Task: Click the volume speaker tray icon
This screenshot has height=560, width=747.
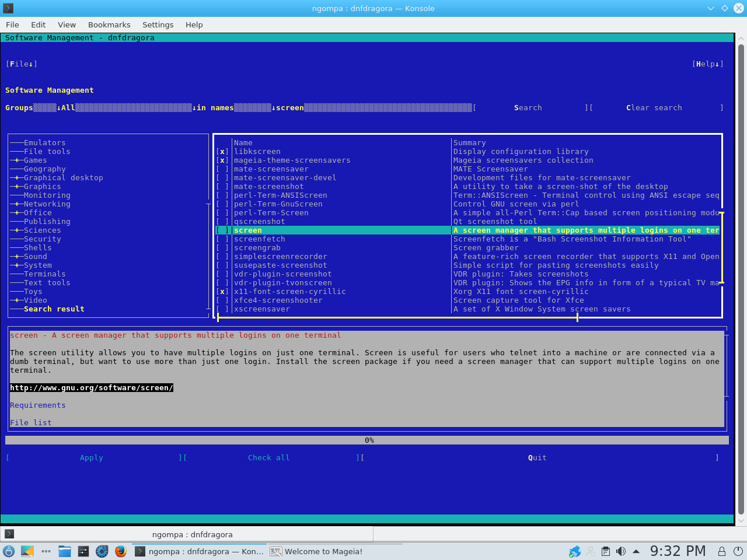Action: pyautogui.click(x=621, y=551)
